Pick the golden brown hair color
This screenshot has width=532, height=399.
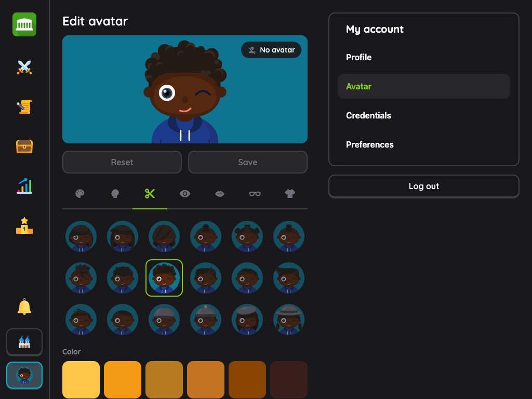tap(164, 380)
